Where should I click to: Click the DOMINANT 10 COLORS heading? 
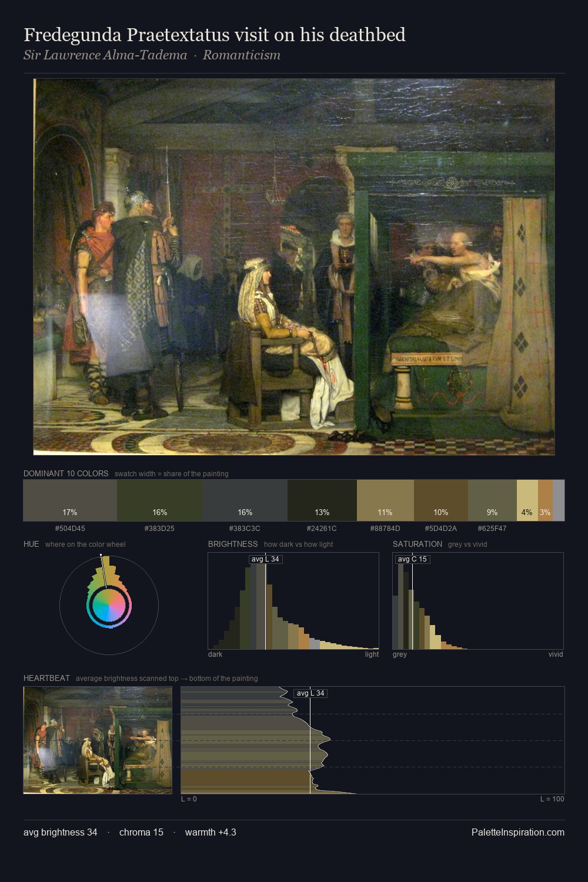click(66, 474)
